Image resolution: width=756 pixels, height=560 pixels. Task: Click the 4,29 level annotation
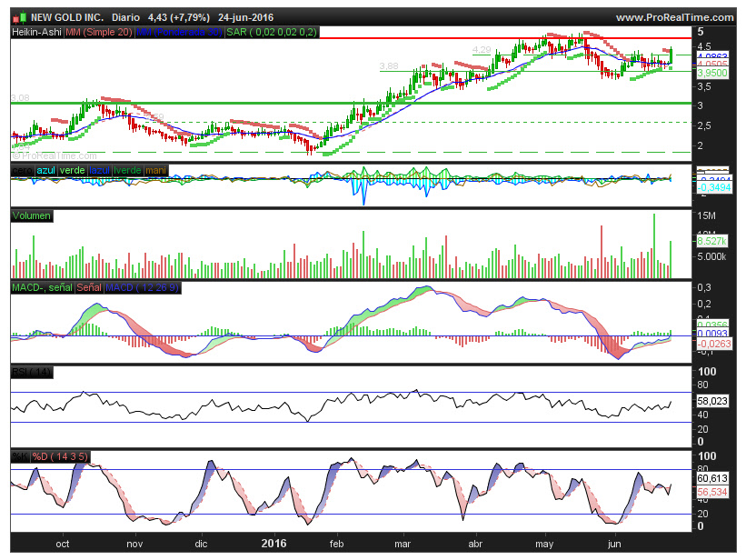coord(482,50)
